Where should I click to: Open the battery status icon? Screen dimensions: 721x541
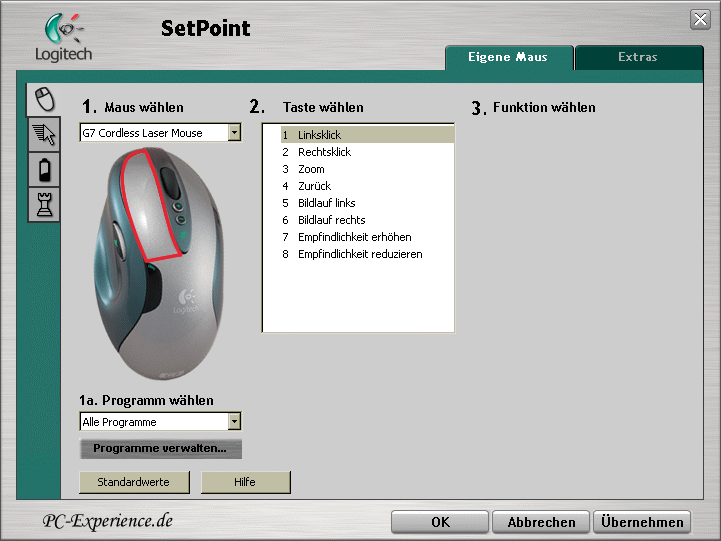coord(45,170)
